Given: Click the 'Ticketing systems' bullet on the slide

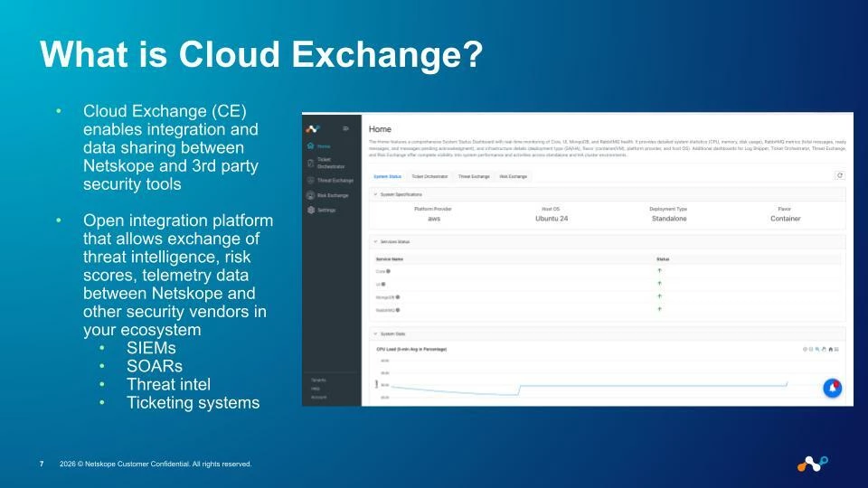Looking at the screenshot, I should (193, 403).
